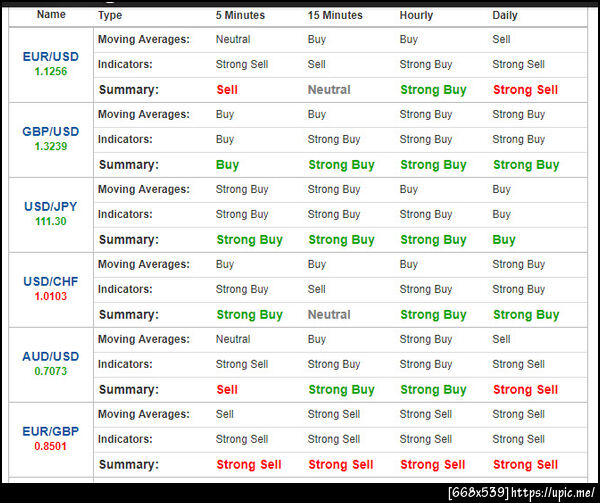Click the 5 Minutes column header
600x503 pixels.
point(240,15)
